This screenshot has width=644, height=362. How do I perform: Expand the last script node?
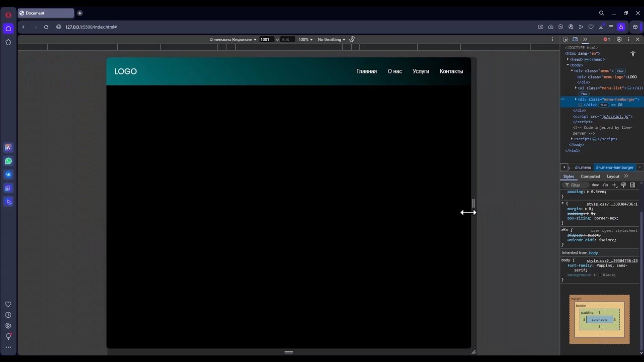tap(572, 139)
